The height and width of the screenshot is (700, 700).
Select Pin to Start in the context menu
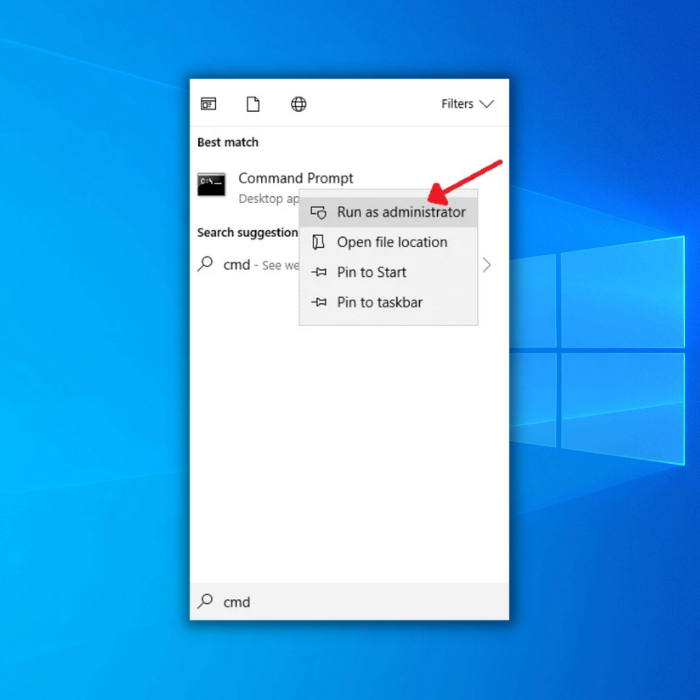(371, 272)
